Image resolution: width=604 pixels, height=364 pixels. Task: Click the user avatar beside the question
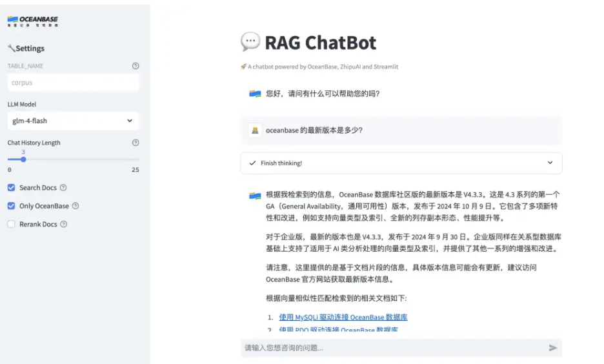coord(255,130)
